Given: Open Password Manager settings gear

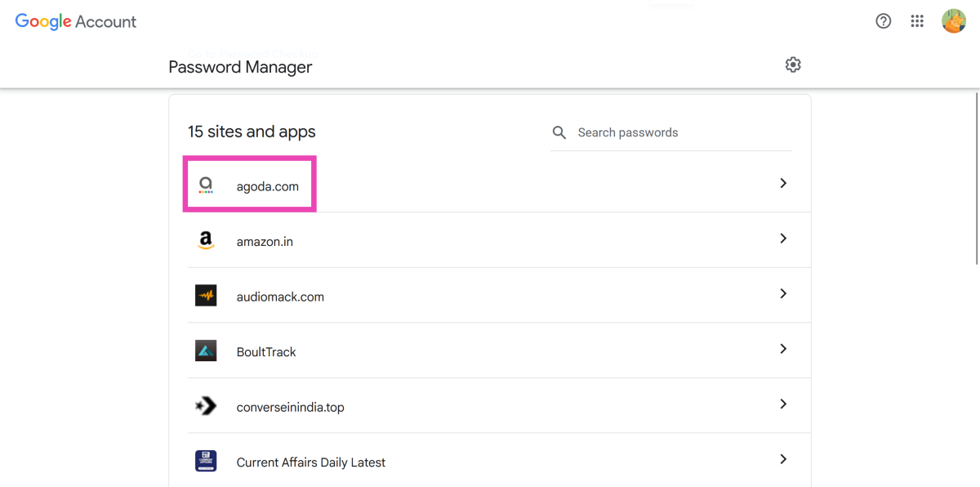Looking at the screenshot, I should click(x=793, y=65).
